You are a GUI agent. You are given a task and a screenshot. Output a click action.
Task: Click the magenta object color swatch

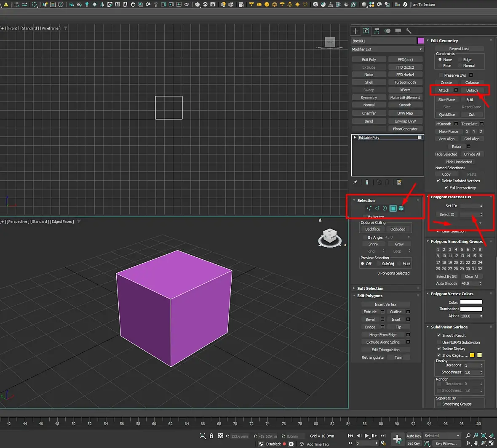click(x=420, y=41)
